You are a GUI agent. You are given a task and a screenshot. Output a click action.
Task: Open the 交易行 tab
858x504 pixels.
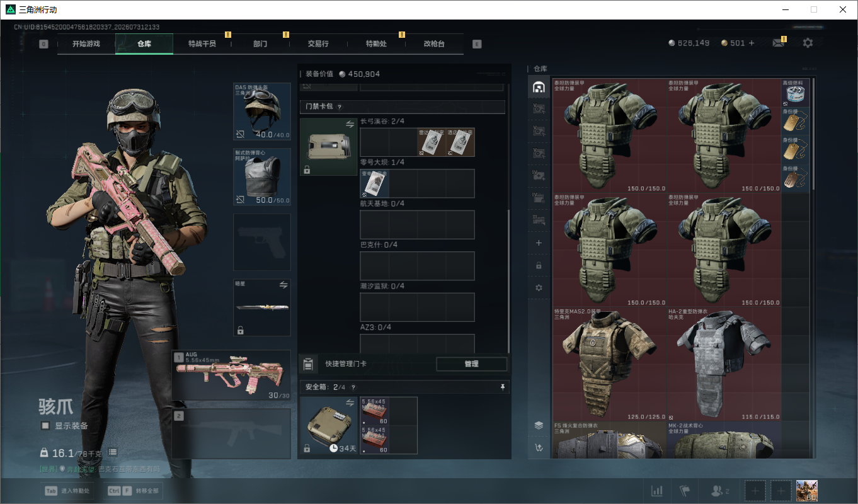318,44
